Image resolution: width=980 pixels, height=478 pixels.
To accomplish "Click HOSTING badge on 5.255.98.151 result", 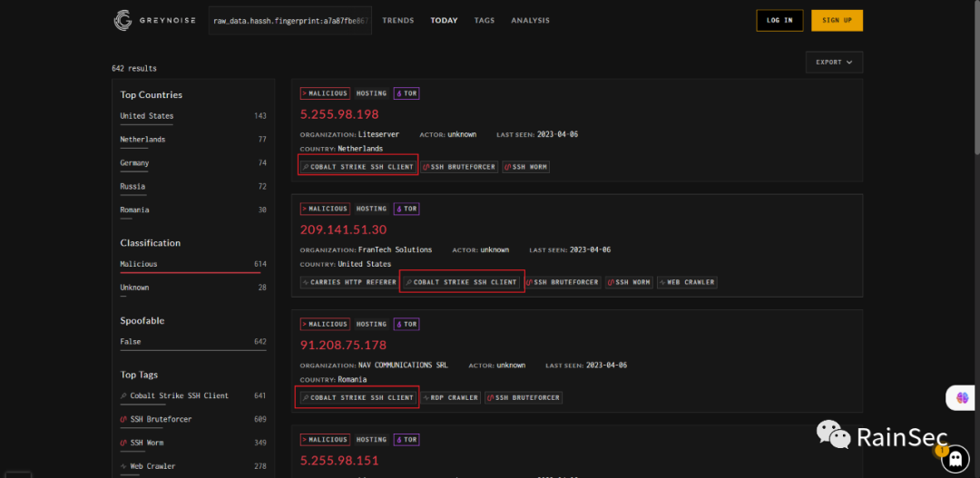I will click(371, 440).
